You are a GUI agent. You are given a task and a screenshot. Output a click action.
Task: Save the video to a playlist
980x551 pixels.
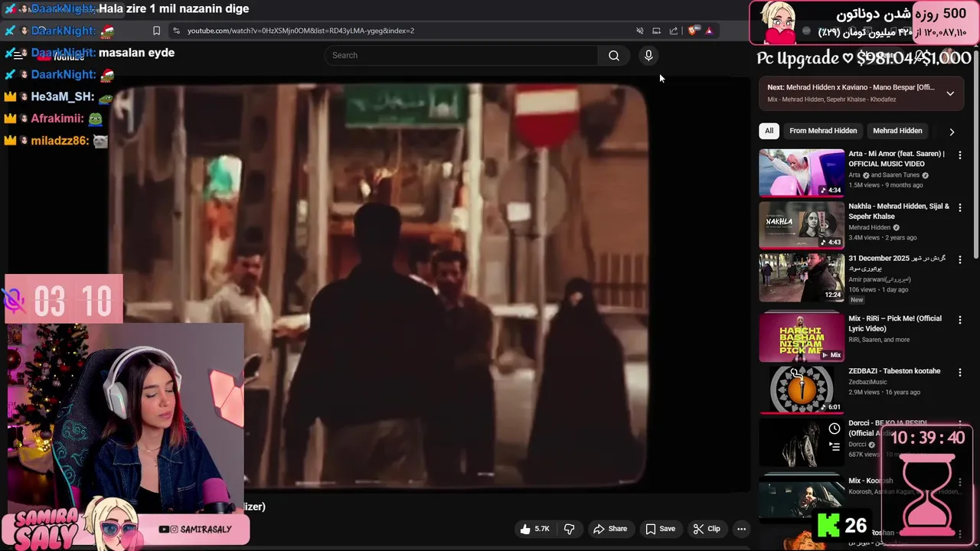tap(660, 529)
